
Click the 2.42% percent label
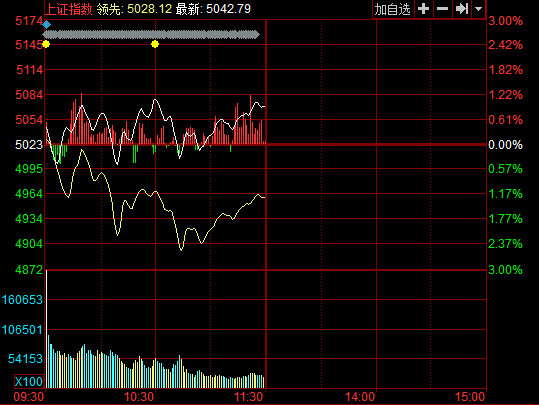(505, 45)
